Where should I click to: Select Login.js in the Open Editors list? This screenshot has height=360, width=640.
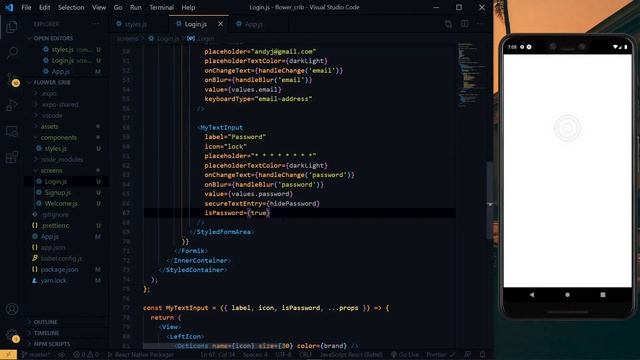pyautogui.click(x=62, y=60)
